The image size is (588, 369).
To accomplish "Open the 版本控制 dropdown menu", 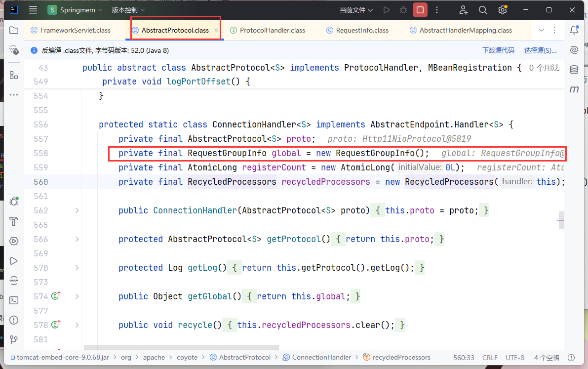I will 128,10.
